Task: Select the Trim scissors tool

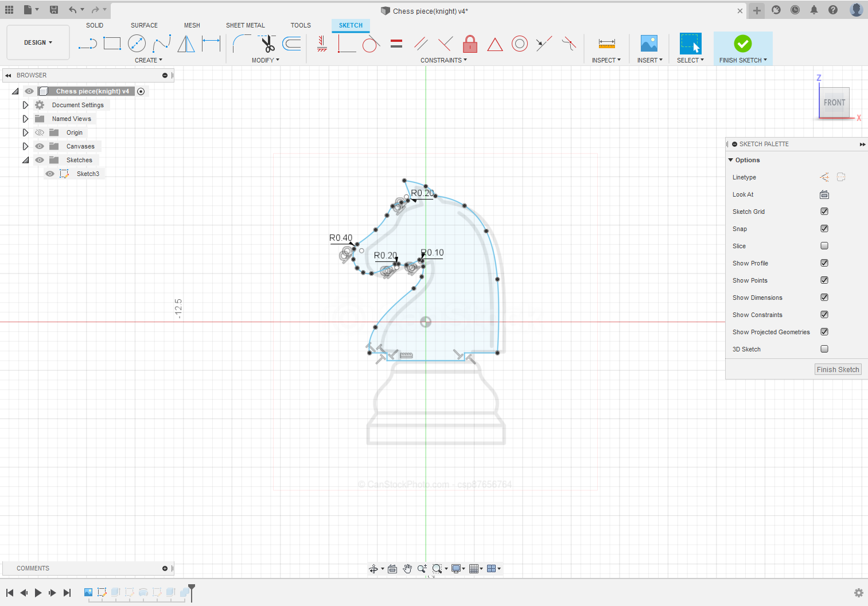Action: tap(267, 44)
